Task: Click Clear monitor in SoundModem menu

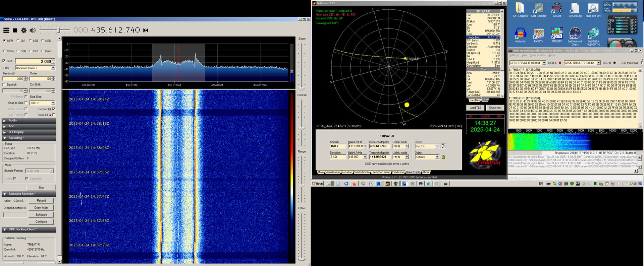Action: point(537,56)
